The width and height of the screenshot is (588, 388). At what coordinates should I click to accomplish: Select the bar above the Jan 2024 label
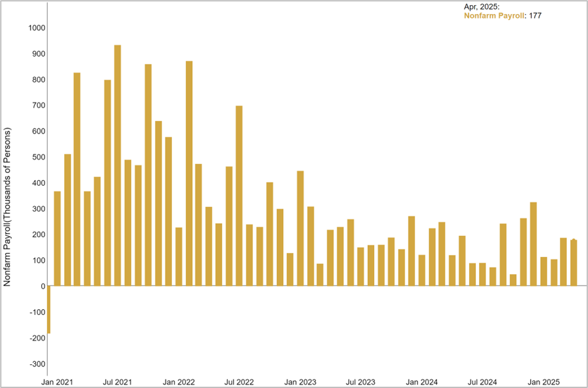click(x=422, y=270)
